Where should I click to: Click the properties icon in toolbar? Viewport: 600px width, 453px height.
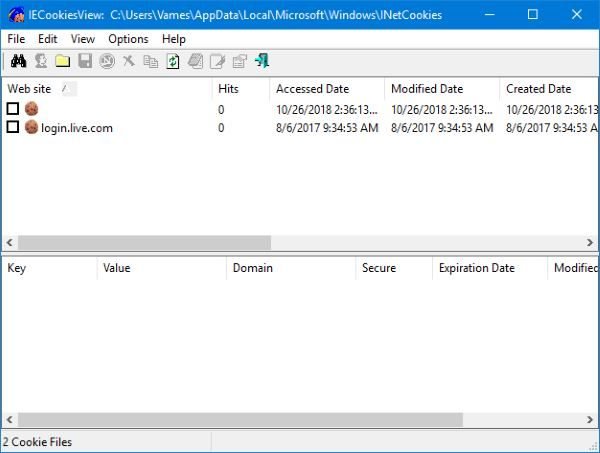click(x=240, y=61)
